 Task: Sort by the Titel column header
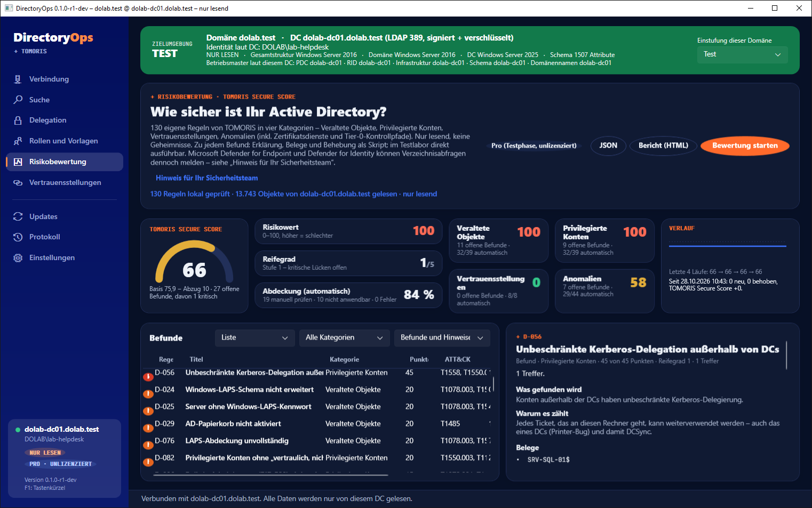click(x=196, y=359)
